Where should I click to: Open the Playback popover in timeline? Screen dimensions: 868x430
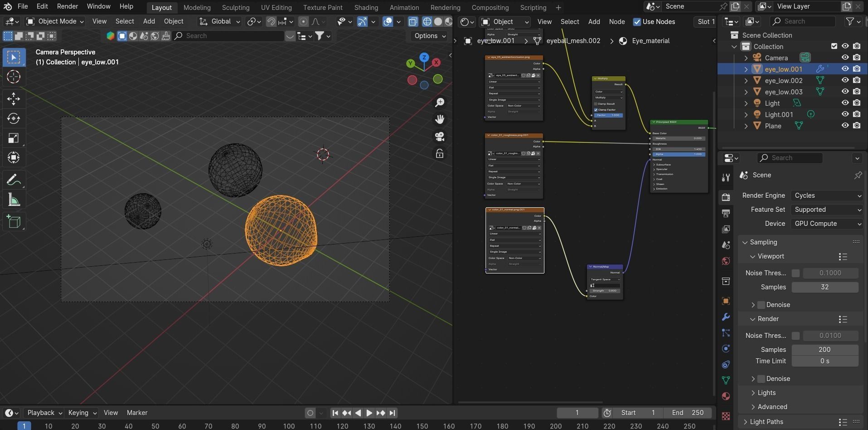tap(44, 413)
